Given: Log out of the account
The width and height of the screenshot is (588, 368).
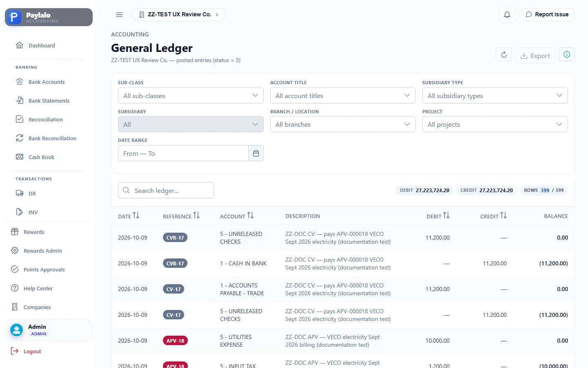Looking at the screenshot, I should 26,351.
